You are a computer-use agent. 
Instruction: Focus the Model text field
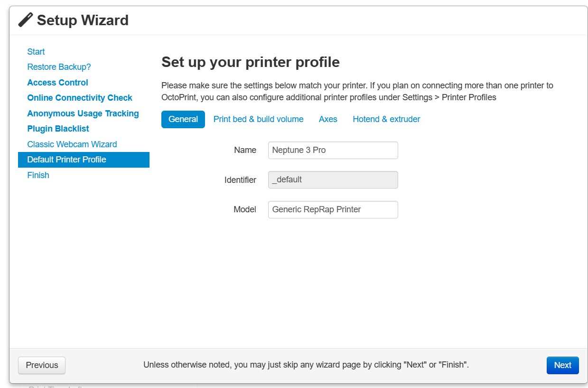point(333,209)
